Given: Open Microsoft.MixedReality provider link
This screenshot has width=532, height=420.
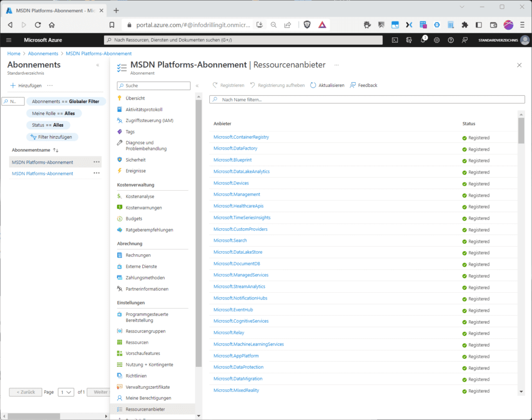Looking at the screenshot, I should pos(236,390).
